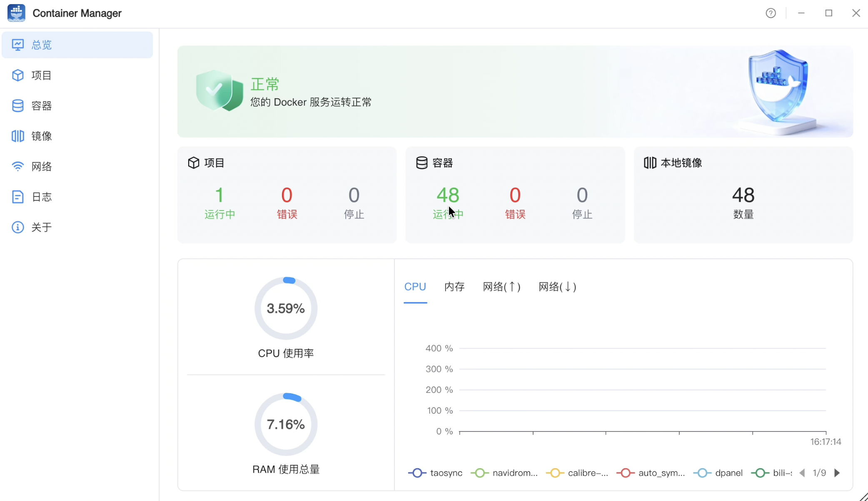Switch to the 网络(↓) download tab
Viewport: 868px width, 501px height.
pos(557,287)
